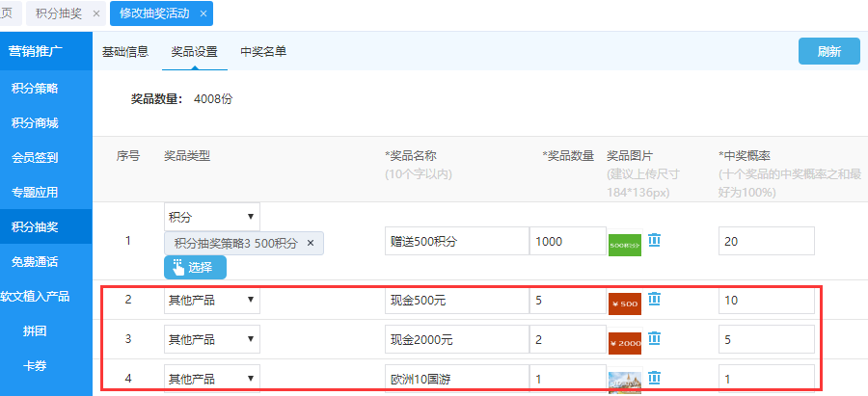Go to 会员签到 sidebar item

click(35, 157)
